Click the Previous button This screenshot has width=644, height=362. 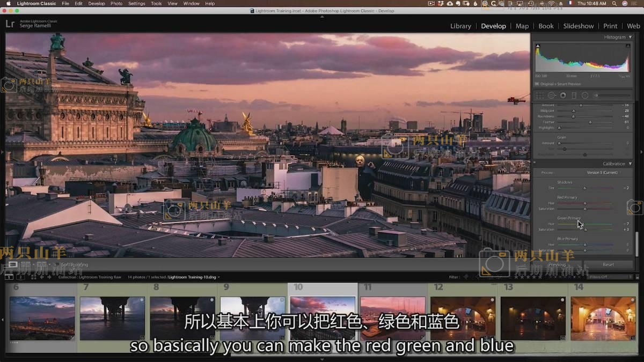(x=557, y=264)
